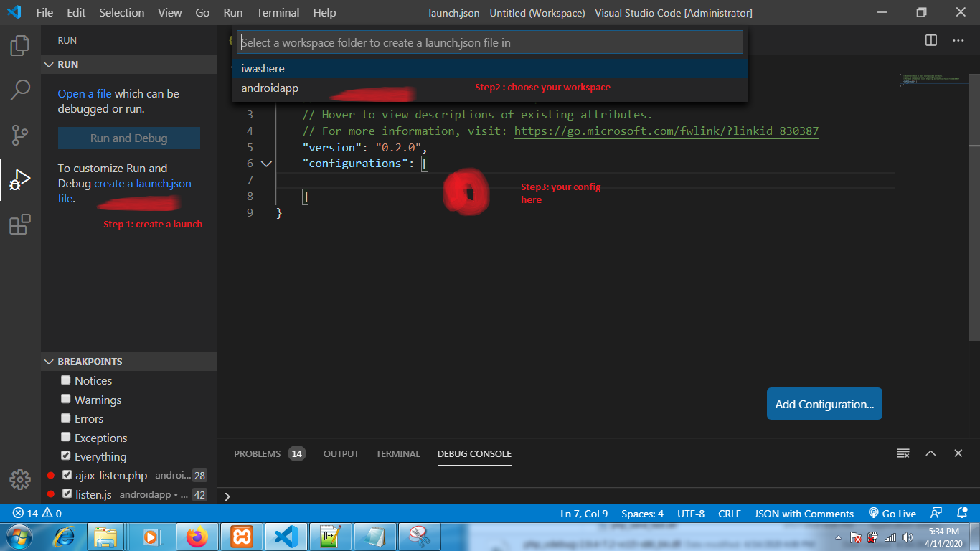Open the Selection menu
This screenshot has height=551, width=980.
point(122,12)
